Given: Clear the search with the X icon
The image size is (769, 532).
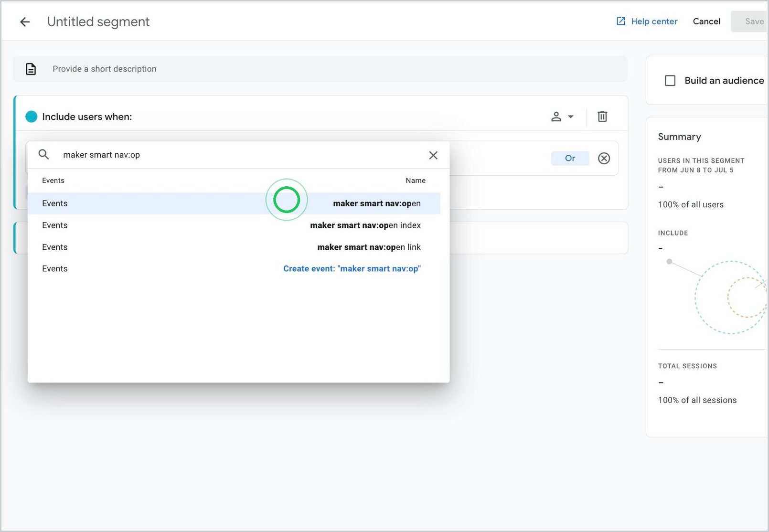Looking at the screenshot, I should point(433,155).
